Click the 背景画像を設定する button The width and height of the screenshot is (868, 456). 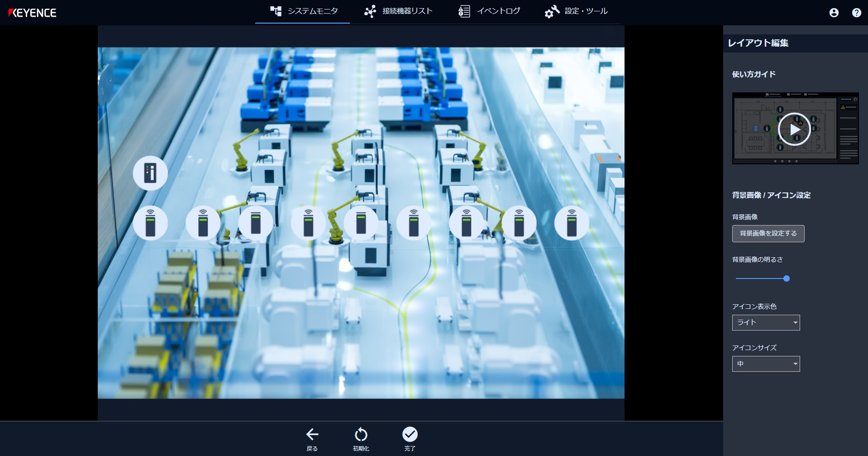click(768, 234)
